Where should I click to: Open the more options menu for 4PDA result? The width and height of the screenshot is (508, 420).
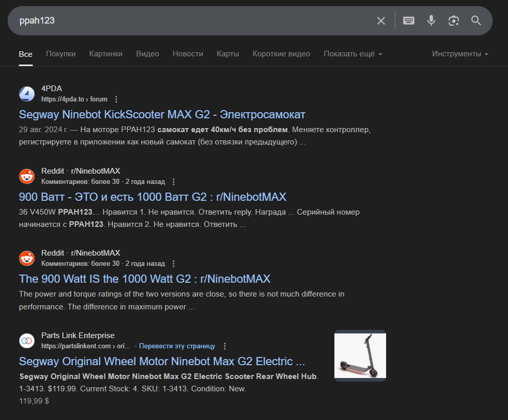(x=116, y=99)
